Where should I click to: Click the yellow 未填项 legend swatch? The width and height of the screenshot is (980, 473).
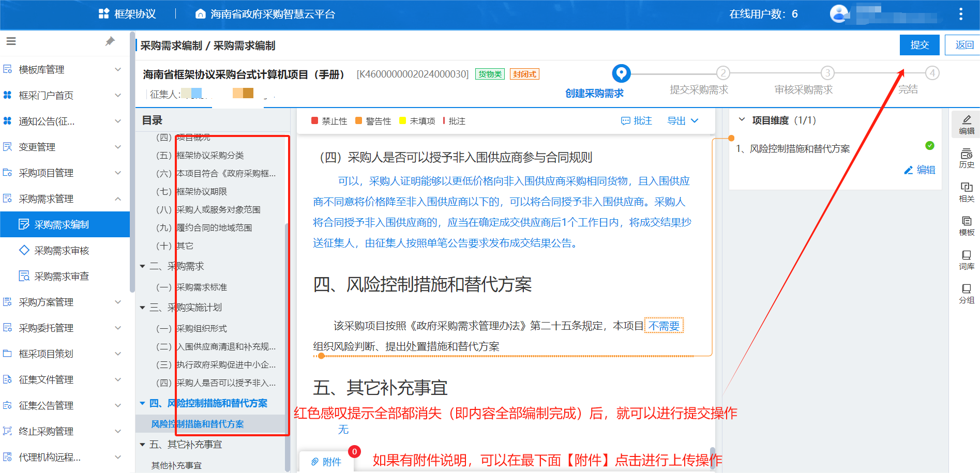(402, 120)
